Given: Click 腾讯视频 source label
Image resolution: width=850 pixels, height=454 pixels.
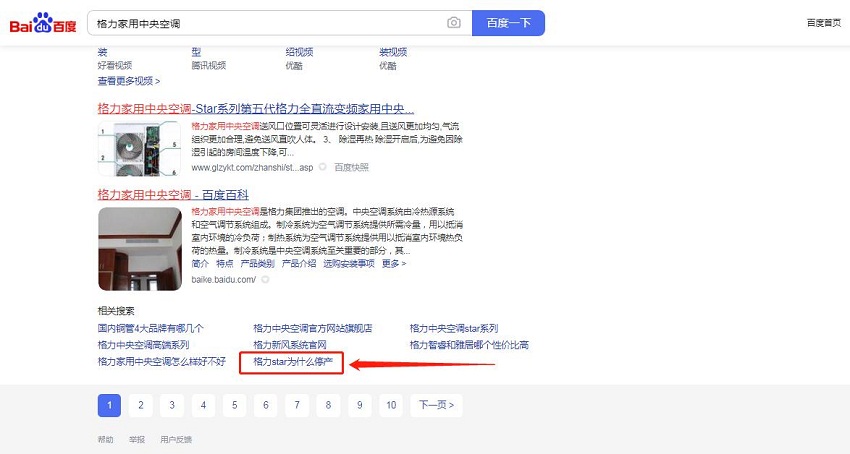Looking at the screenshot, I should pos(209,66).
